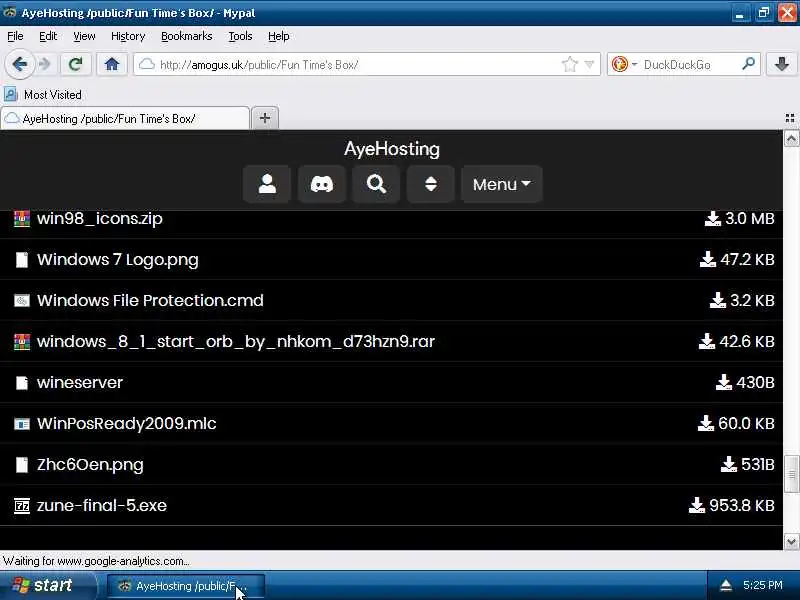Image resolution: width=800 pixels, height=600 pixels.
Task: Click the scrollbar down arrow
Action: [791, 541]
